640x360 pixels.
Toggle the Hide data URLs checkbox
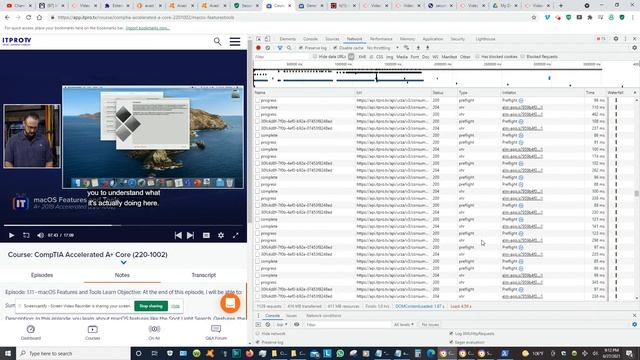[315, 57]
